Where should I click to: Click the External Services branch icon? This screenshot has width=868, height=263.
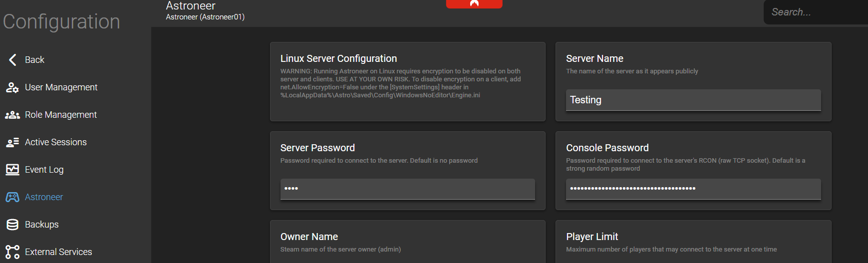pos(12,252)
